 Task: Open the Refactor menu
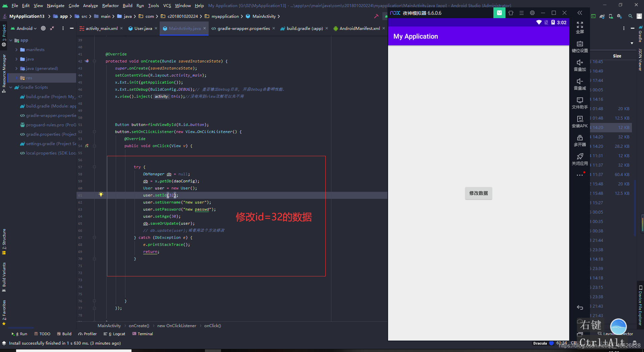point(110,5)
